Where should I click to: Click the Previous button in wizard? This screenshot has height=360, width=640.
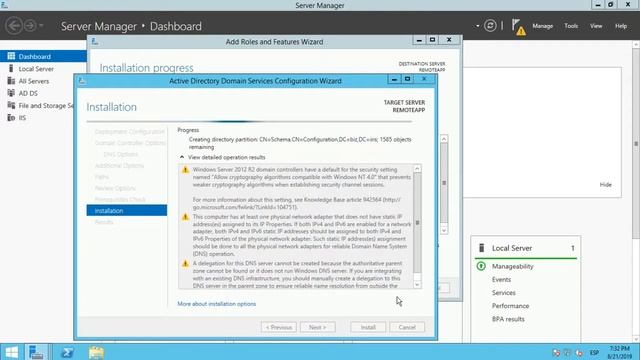[278, 327]
